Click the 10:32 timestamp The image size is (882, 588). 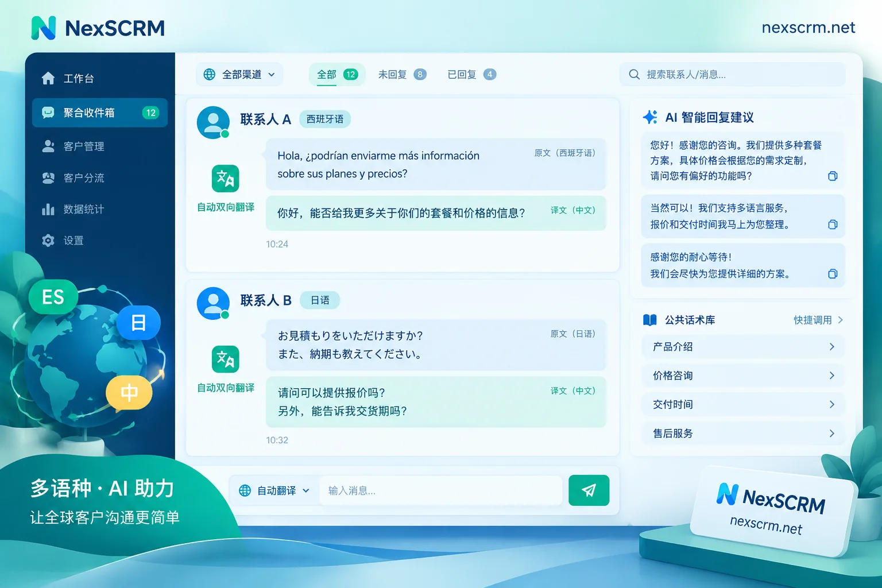click(277, 440)
